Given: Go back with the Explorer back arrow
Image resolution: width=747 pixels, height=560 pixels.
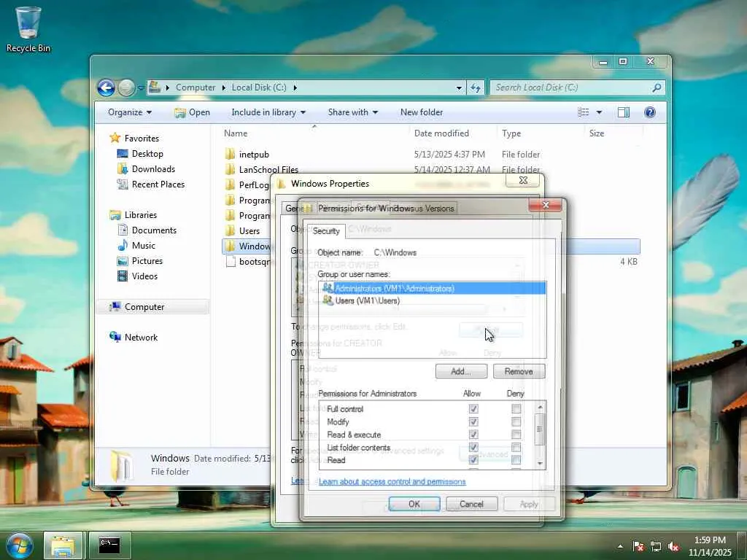Looking at the screenshot, I should [x=106, y=87].
